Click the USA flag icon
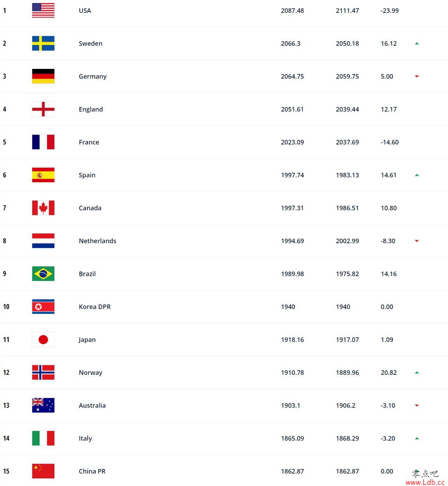The width and height of the screenshot is (448, 486). pos(43,10)
